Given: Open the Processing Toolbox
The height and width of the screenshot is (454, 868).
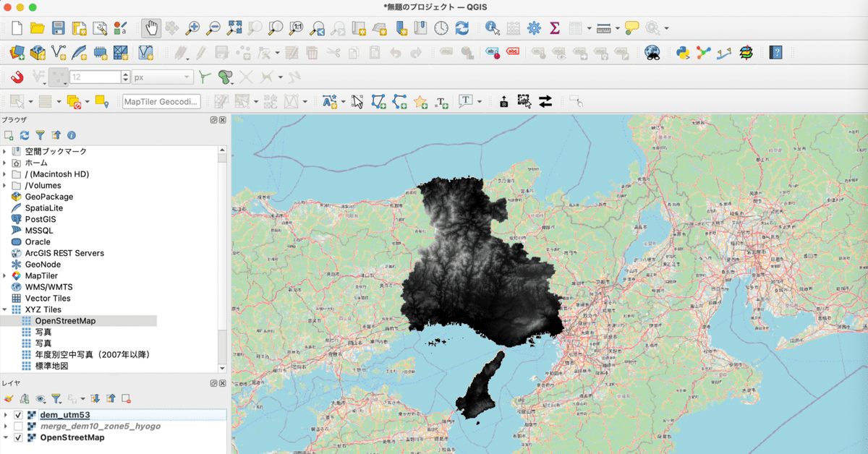Looking at the screenshot, I should click(x=534, y=27).
